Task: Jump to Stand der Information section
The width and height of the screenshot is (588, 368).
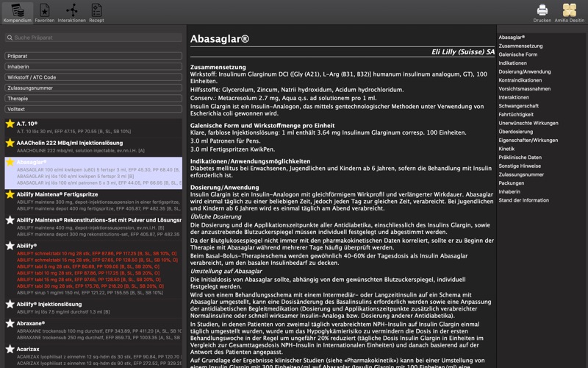Action: click(524, 200)
